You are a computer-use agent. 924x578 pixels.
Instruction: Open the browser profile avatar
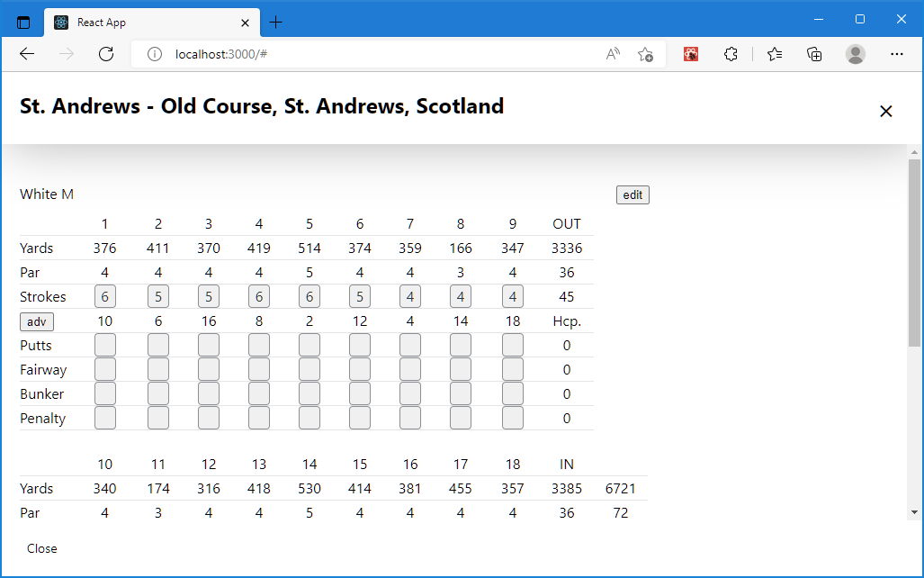[x=855, y=54]
